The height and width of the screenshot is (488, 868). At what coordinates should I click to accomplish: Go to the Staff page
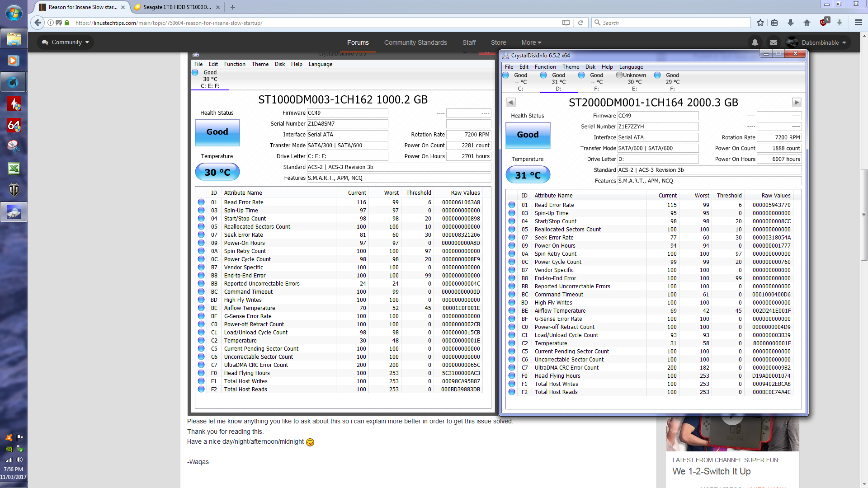pyautogui.click(x=469, y=42)
